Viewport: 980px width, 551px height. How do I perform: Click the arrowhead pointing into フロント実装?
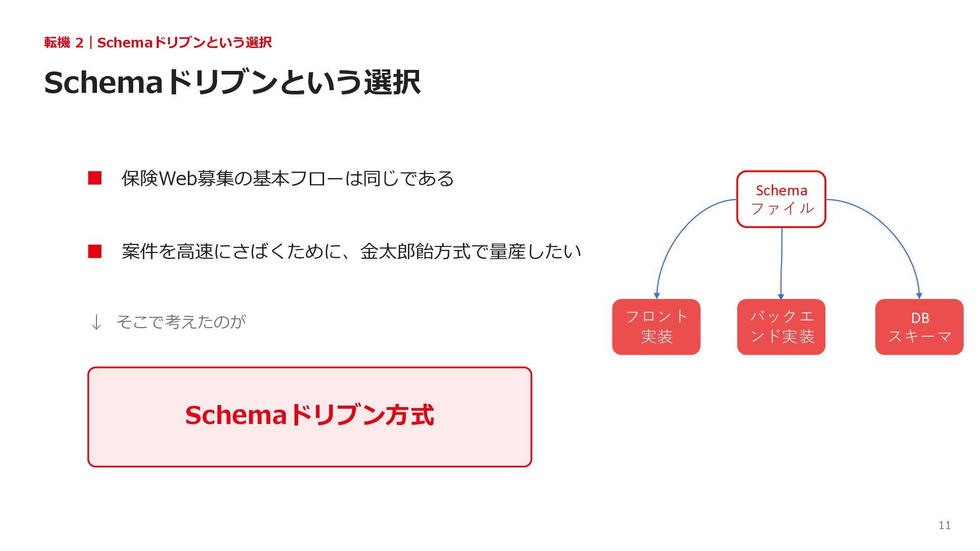(x=657, y=295)
